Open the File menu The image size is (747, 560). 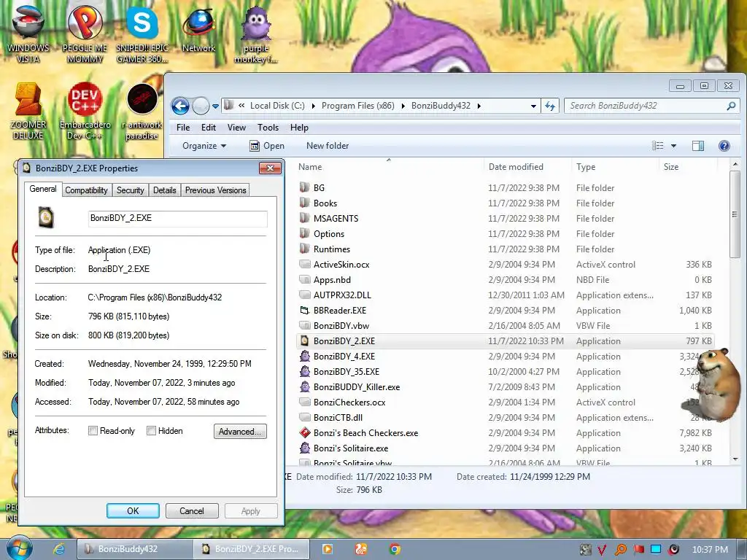[183, 128]
